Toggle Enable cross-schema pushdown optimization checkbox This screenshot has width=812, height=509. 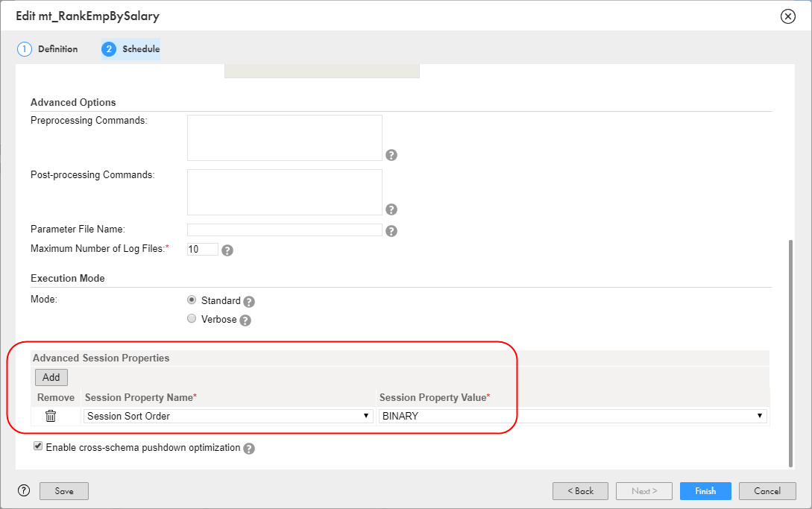pos(38,446)
